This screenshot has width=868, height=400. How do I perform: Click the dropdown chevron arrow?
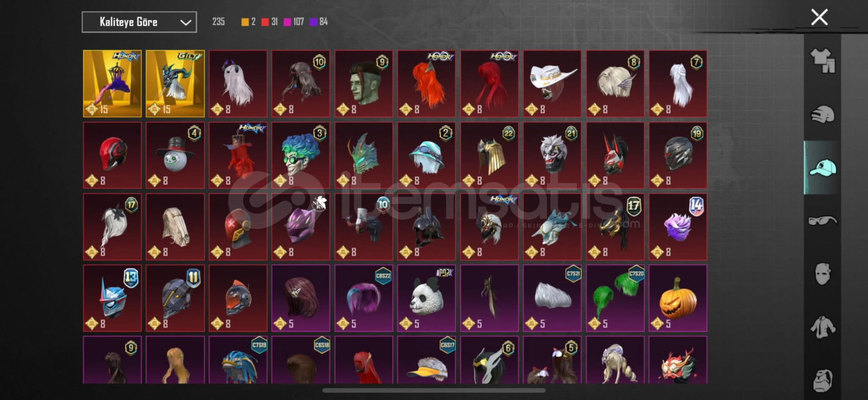pos(185,22)
